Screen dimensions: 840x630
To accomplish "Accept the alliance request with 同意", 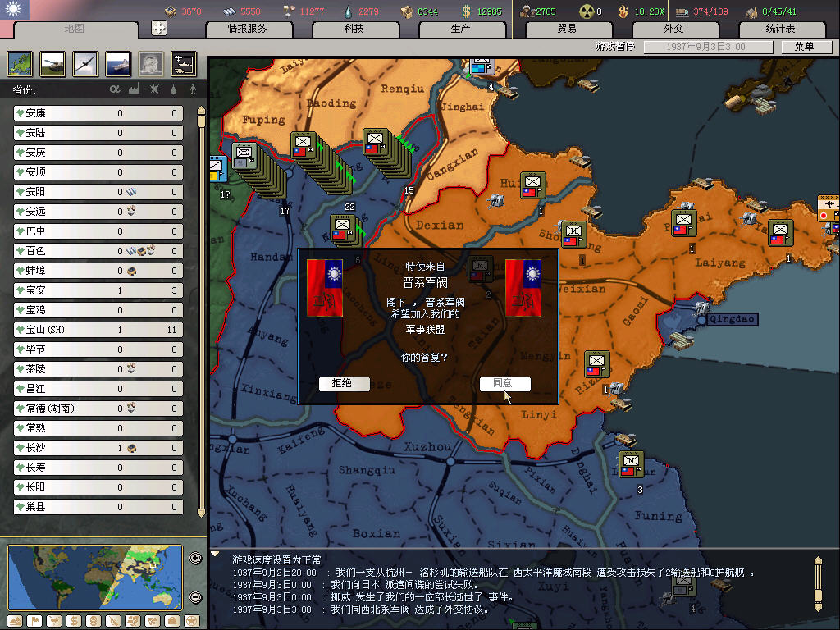I will (x=504, y=384).
